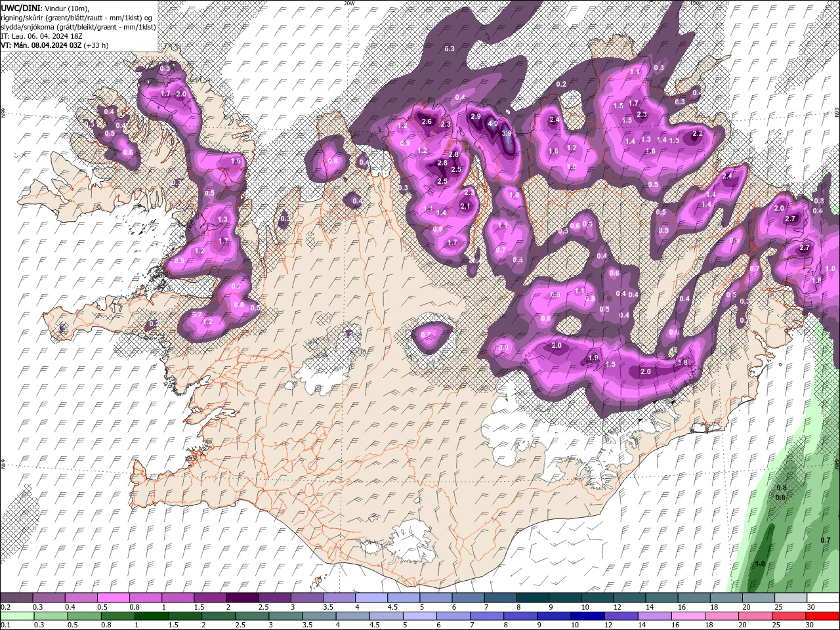Select the black '0.7' rain value offshore southeast

[x=826, y=540]
